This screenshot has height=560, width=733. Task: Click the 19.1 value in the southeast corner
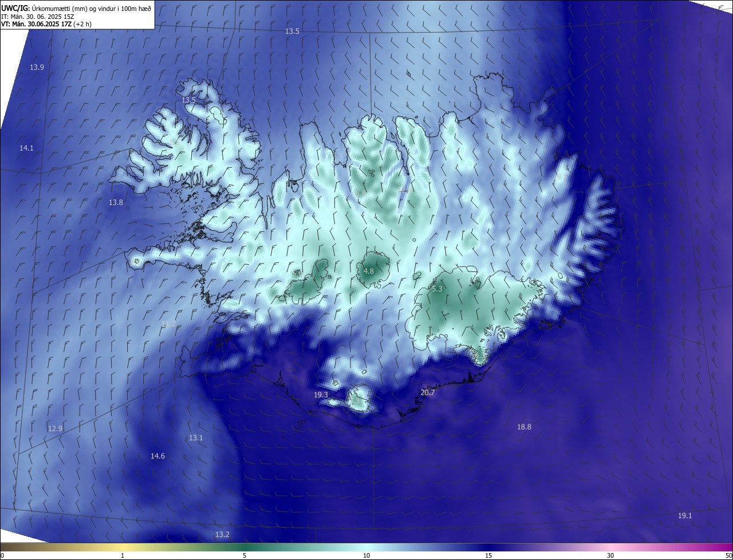pos(685,515)
